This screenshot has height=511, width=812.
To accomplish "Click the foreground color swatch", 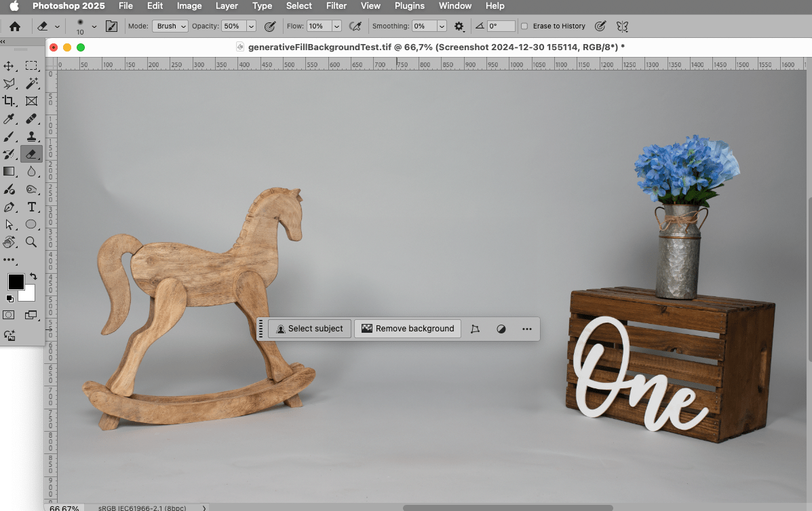I will 16,281.
